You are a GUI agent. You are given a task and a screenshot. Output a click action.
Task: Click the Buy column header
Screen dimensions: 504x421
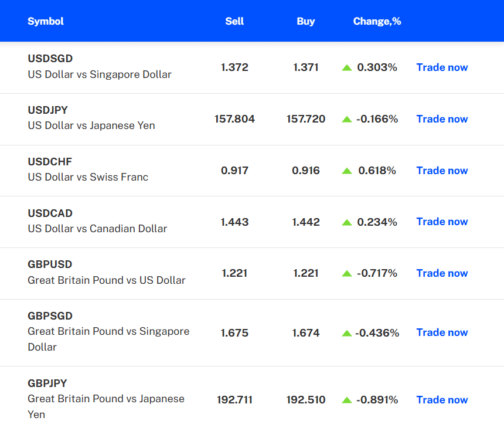tap(305, 21)
